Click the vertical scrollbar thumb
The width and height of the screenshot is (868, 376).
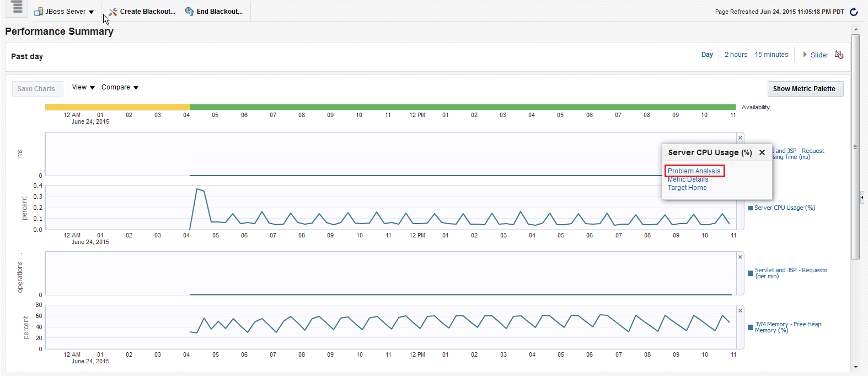point(855,146)
